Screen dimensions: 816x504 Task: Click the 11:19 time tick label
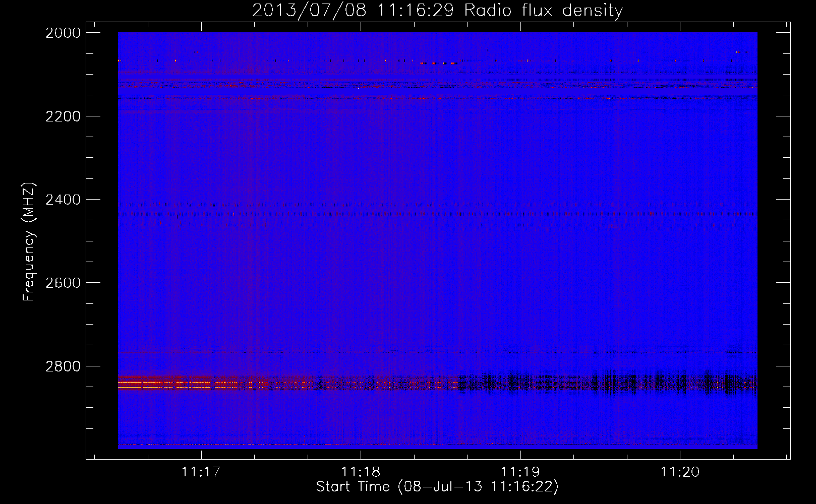tap(520, 472)
